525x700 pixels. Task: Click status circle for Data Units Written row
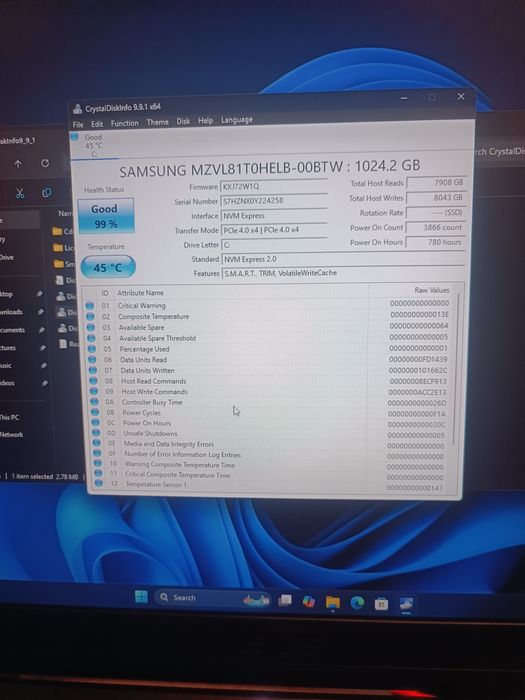click(x=93, y=370)
